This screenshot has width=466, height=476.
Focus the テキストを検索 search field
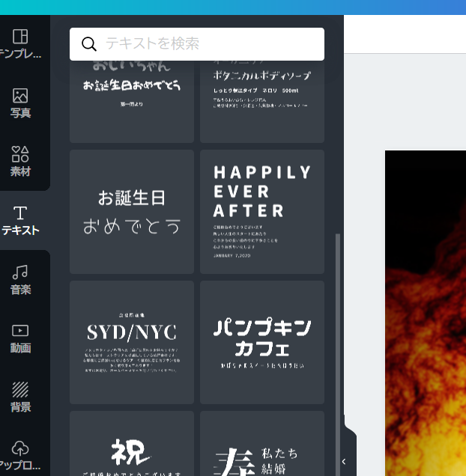coord(197,44)
